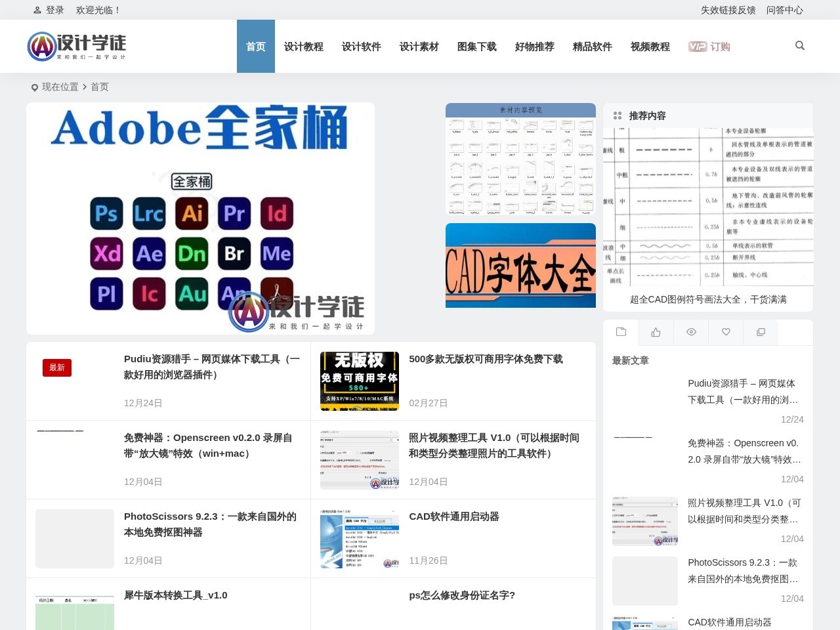Click the 登录 text to sign in
Screen dimensions: 840x630
(x=54, y=9)
